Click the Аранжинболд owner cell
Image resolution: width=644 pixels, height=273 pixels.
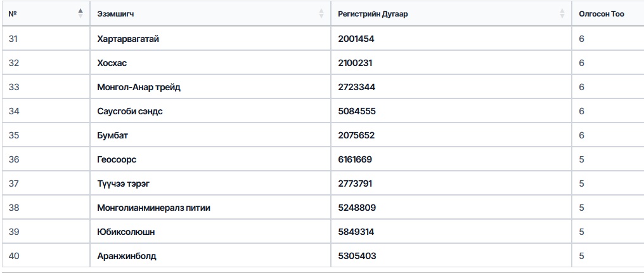point(210,256)
